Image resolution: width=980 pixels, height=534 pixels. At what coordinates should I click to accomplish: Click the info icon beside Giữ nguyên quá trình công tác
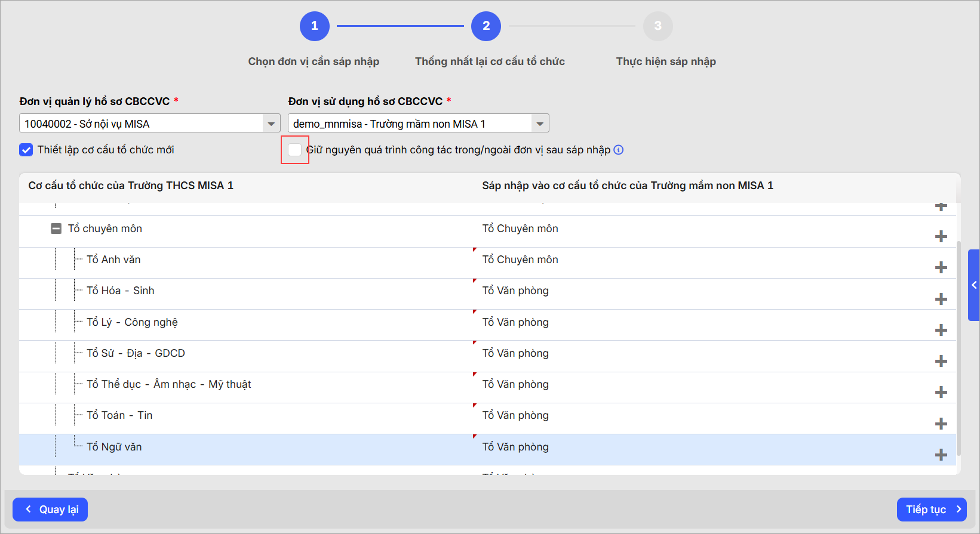click(x=619, y=150)
